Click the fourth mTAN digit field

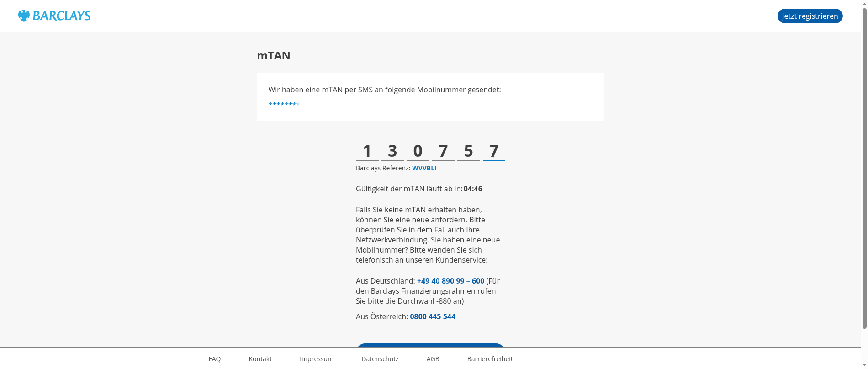click(x=443, y=151)
